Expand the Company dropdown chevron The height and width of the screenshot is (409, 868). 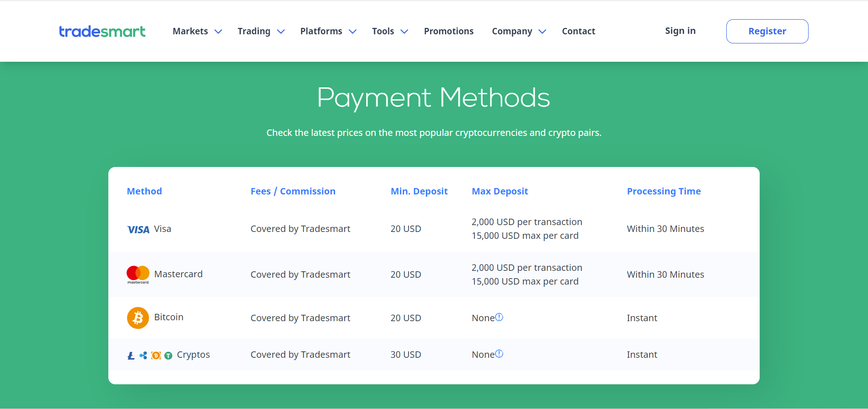point(543,32)
